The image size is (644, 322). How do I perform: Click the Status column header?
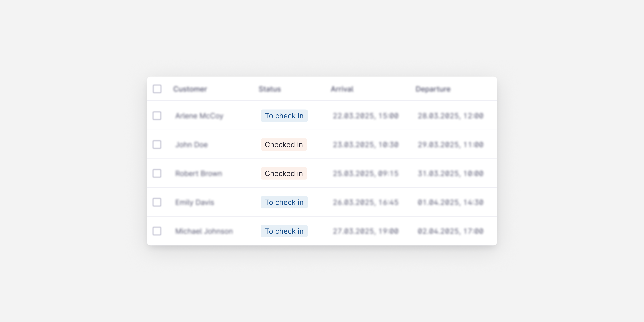click(x=270, y=89)
